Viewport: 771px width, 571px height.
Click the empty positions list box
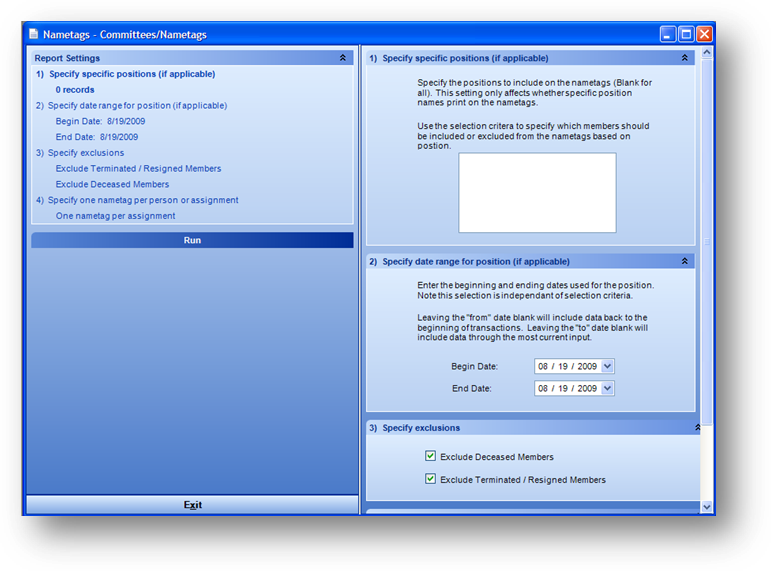(537, 192)
